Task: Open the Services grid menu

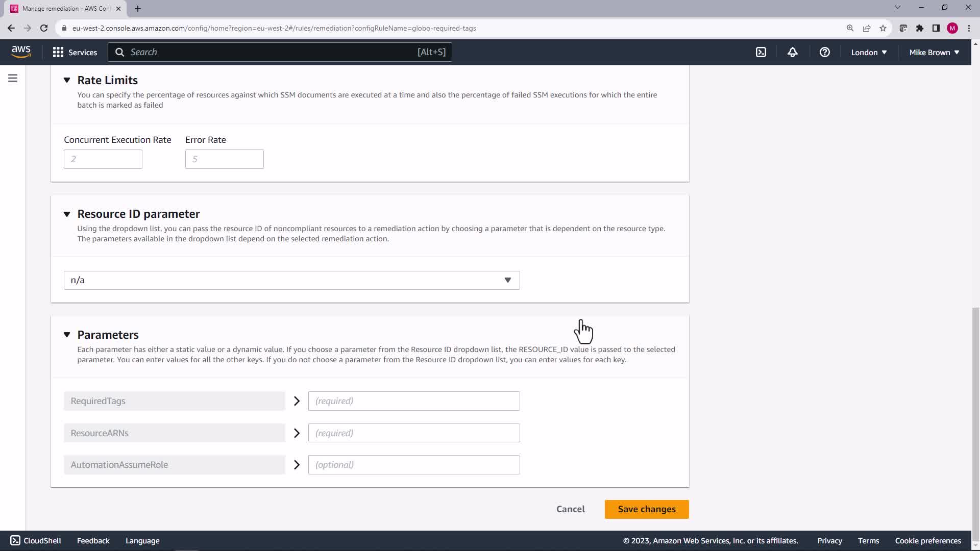Action: coord(75,52)
